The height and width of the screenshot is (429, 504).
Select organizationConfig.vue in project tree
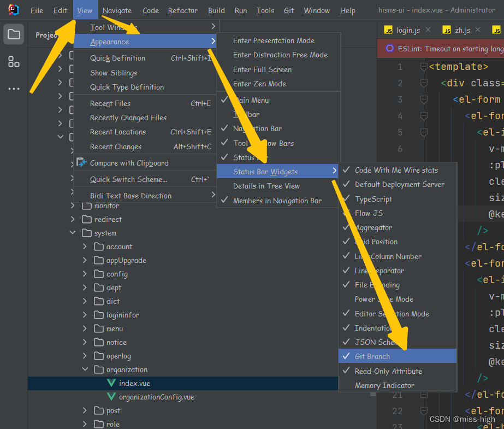pyautogui.click(x=157, y=397)
